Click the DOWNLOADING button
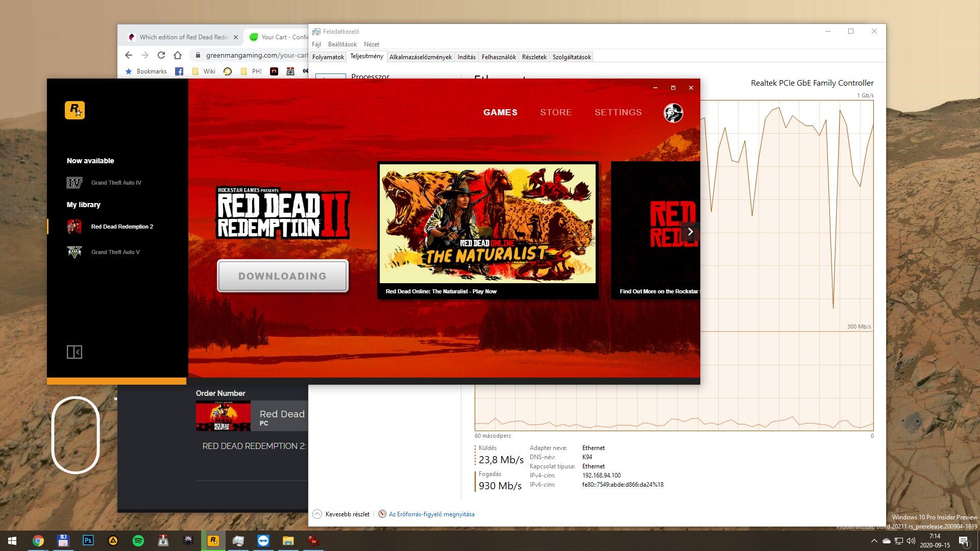The width and height of the screenshot is (980, 551). (282, 276)
